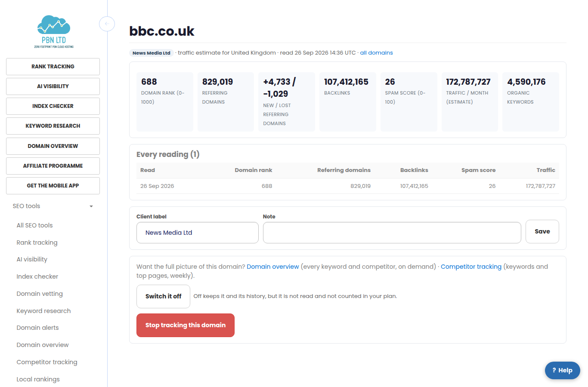The width and height of the screenshot is (588, 387).
Task: Select All SEO tools menu item
Action: pyautogui.click(x=34, y=225)
